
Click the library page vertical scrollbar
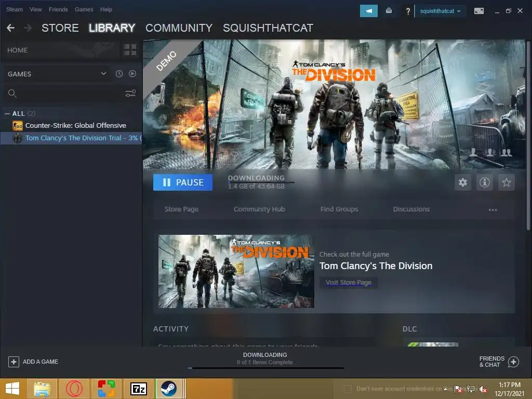pos(528,136)
